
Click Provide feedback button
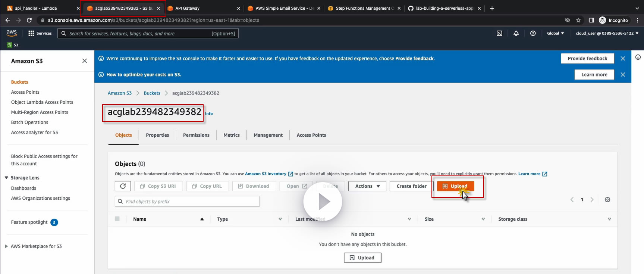tap(587, 58)
